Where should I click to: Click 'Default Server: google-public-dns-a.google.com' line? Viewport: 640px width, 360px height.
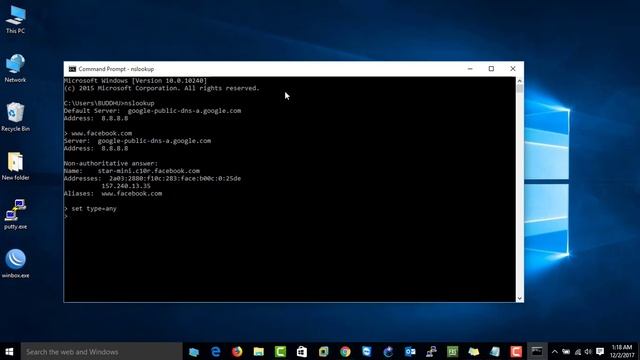coord(153,111)
